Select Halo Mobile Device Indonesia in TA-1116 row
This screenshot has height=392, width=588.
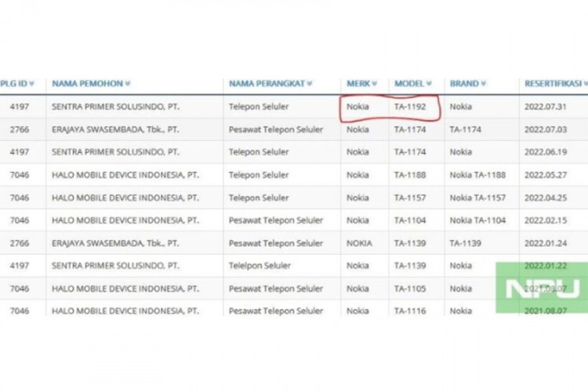(125, 311)
